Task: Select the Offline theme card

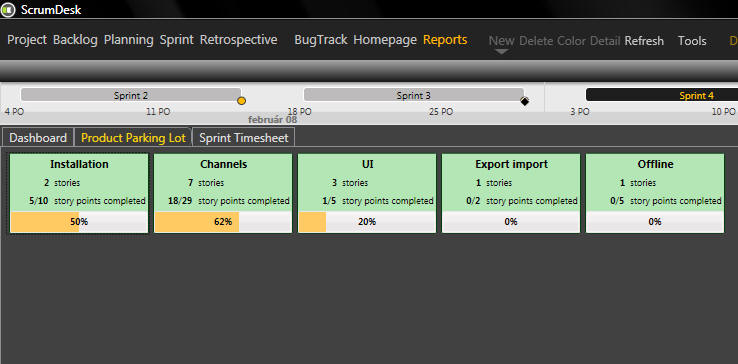Action: (655, 193)
